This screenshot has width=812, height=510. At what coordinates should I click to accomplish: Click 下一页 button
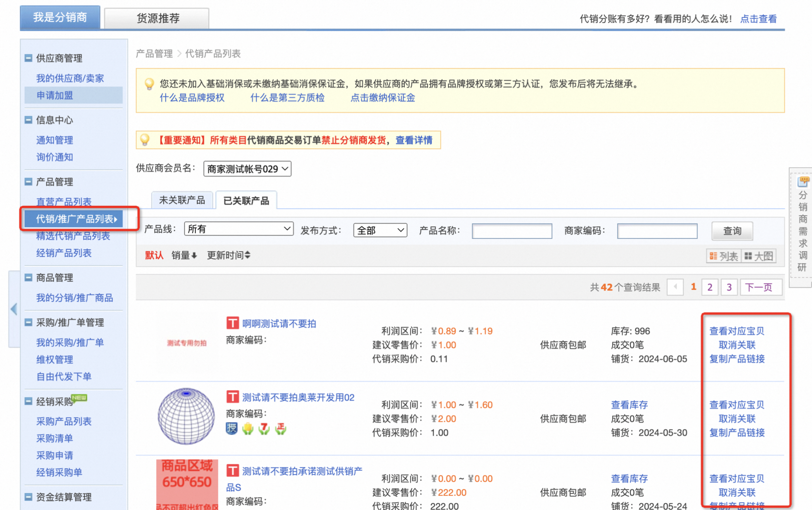pos(761,287)
